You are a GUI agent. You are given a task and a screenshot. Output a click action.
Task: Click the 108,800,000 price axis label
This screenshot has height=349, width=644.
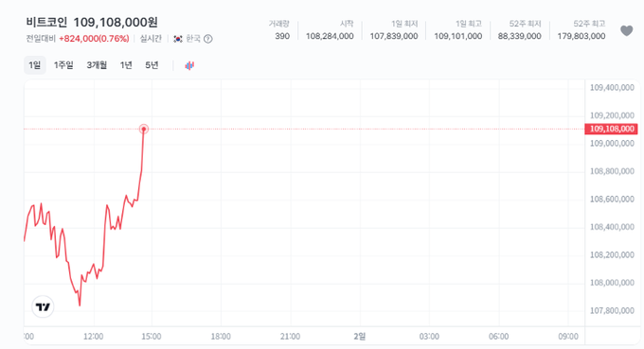(612, 171)
